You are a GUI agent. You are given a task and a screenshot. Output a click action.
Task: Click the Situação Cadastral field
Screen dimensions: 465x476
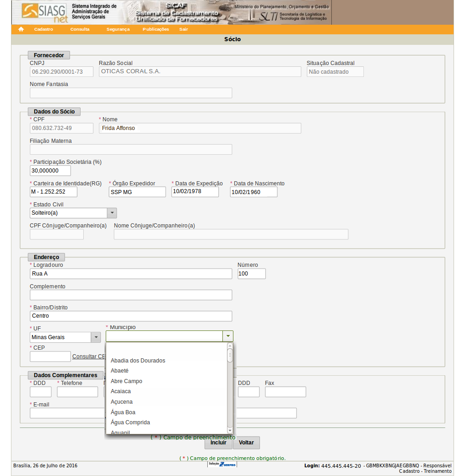[x=335, y=72]
